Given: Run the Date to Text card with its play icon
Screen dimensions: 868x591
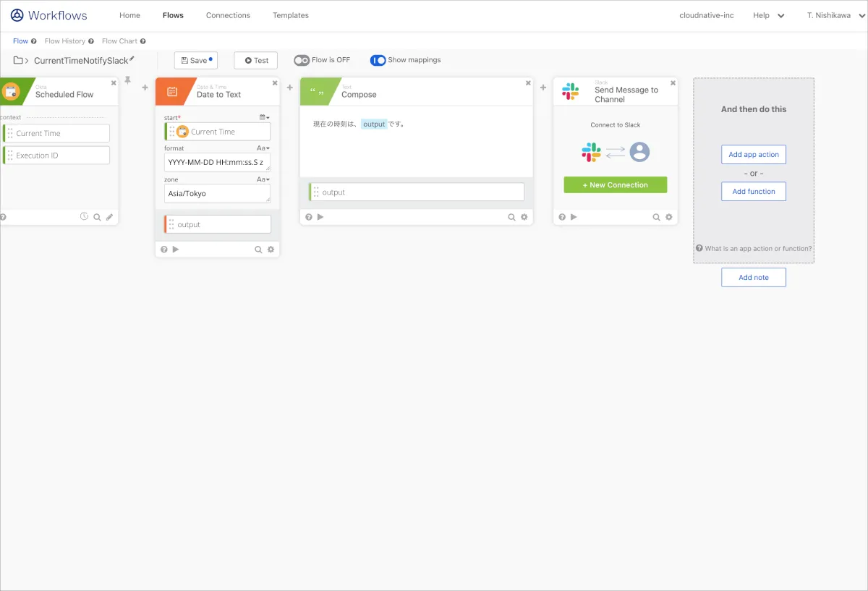Looking at the screenshot, I should coord(176,250).
